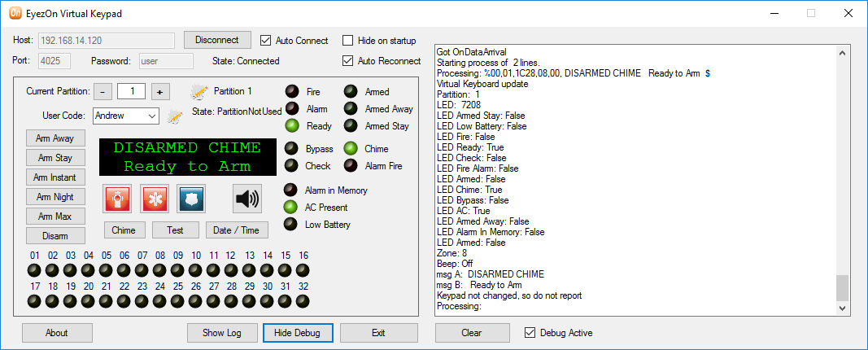Enable Hide on startup checkbox

point(347,41)
